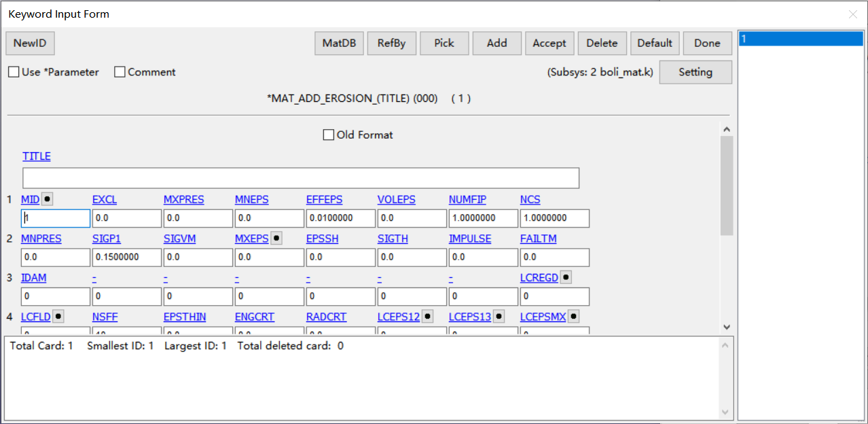Viewport: 868px width, 424px height.
Task: Delete the current keyword card
Action: tap(602, 43)
